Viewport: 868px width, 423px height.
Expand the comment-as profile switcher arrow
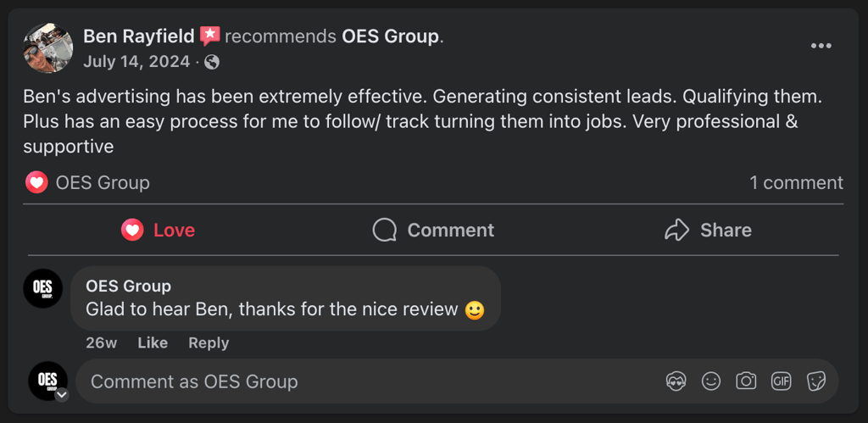click(61, 394)
